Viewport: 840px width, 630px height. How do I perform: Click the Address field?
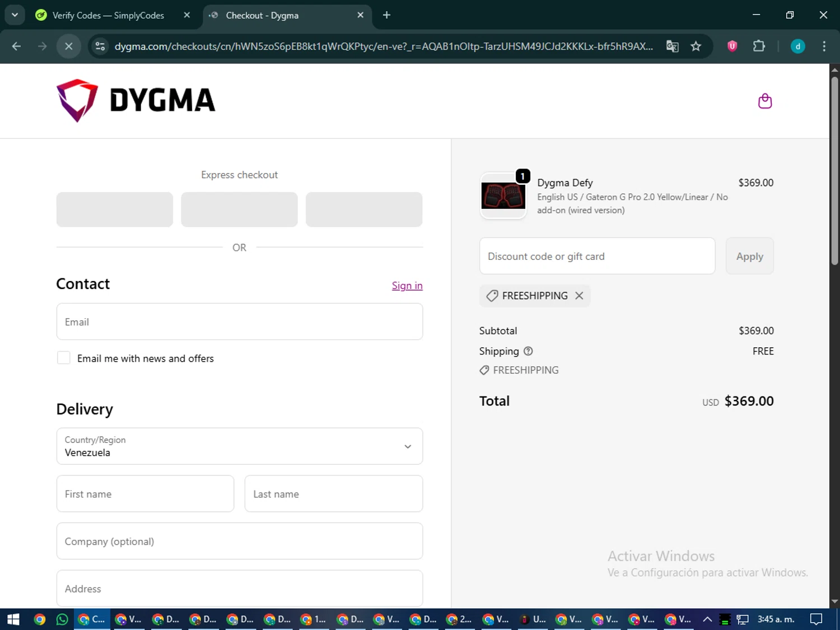coord(240,588)
